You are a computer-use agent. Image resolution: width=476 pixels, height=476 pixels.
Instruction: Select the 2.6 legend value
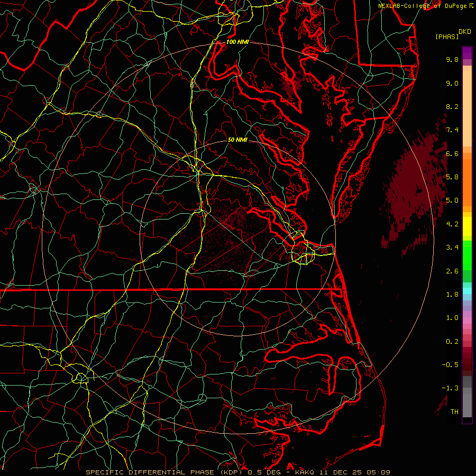click(x=452, y=271)
